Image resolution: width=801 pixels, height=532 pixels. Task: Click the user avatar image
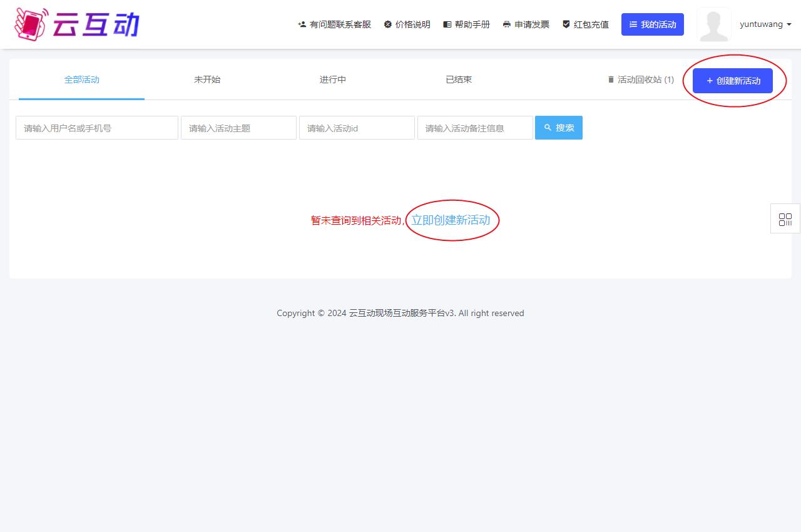coord(713,24)
